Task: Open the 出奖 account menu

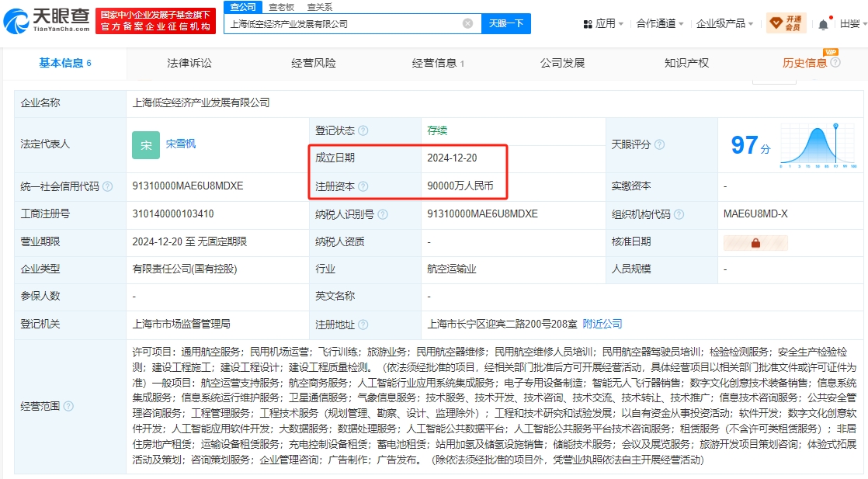Action: click(x=852, y=24)
